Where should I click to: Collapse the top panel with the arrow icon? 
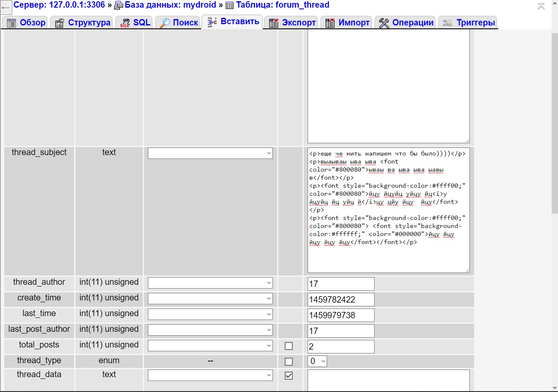pyautogui.click(x=541, y=6)
